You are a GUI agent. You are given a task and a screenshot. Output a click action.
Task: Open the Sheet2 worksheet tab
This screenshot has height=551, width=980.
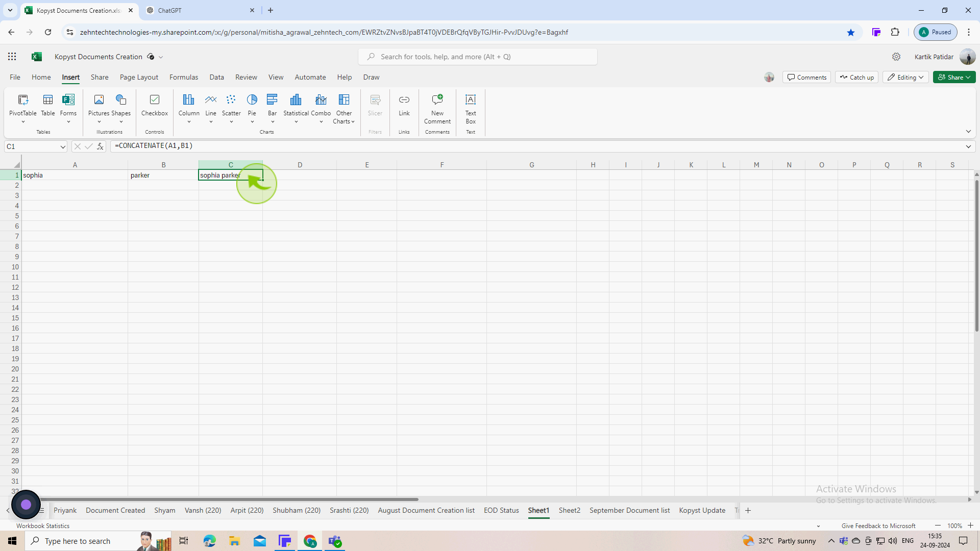coord(569,510)
